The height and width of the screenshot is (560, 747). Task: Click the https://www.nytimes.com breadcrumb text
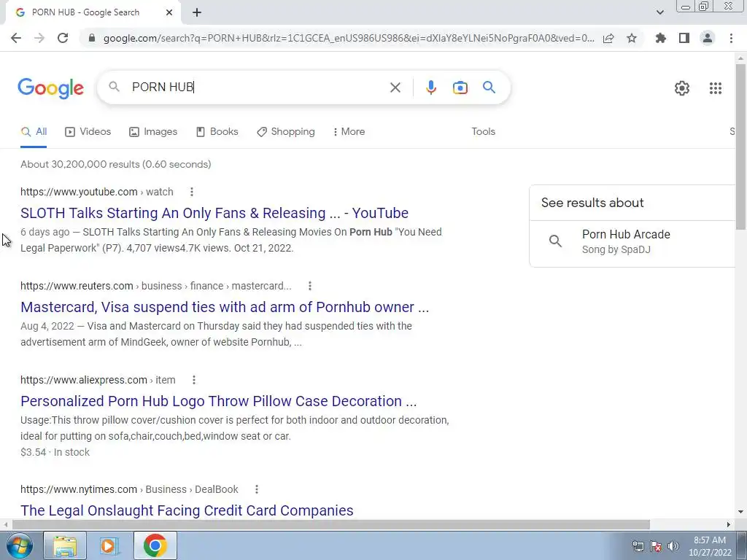[79, 489]
